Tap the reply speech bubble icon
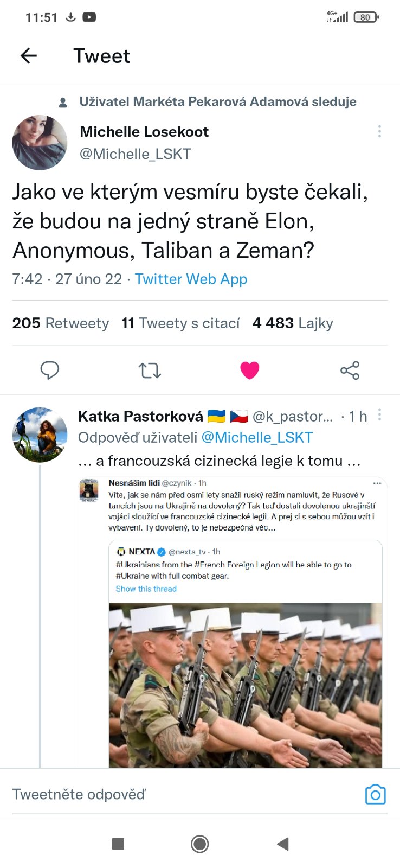400x868 pixels. 50,371
